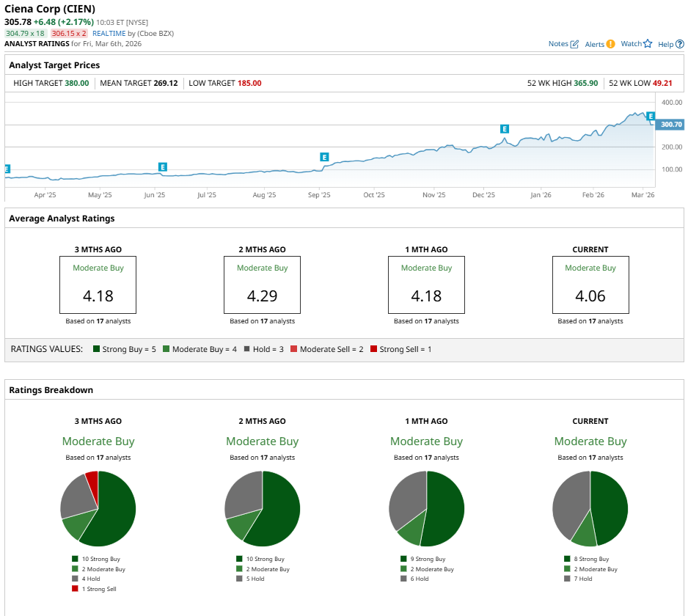The height and width of the screenshot is (616, 688).
Task: Select the earnings marker near Sep '25
Action: click(324, 157)
